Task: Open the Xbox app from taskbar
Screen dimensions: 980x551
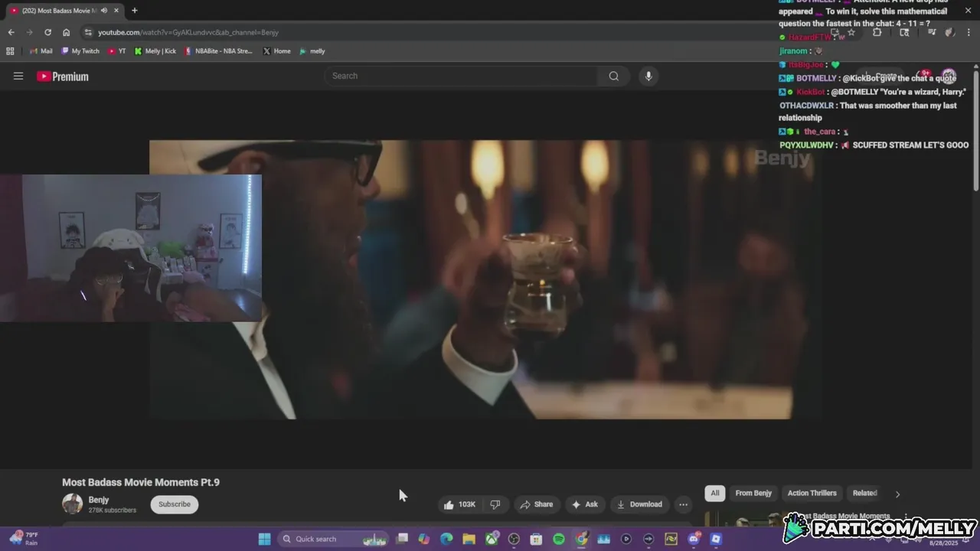Action: pyautogui.click(x=492, y=539)
